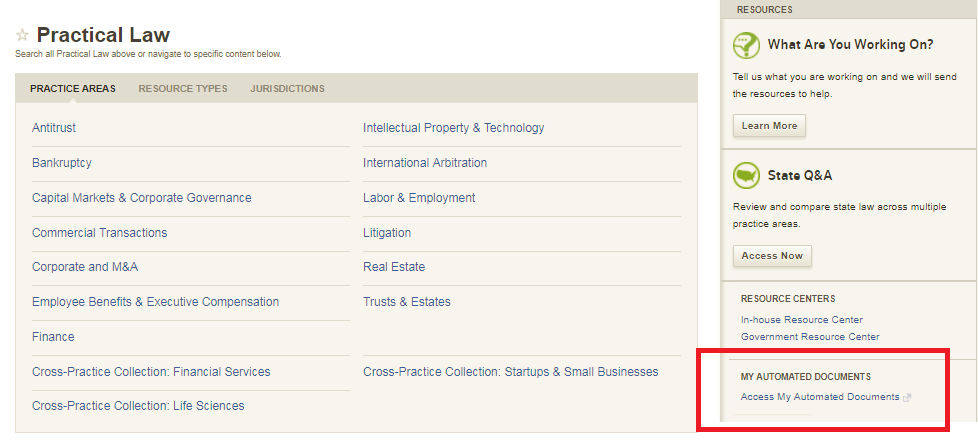Open Intellectual Property & Technology
This screenshot has width=978, height=442.
point(453,128)
